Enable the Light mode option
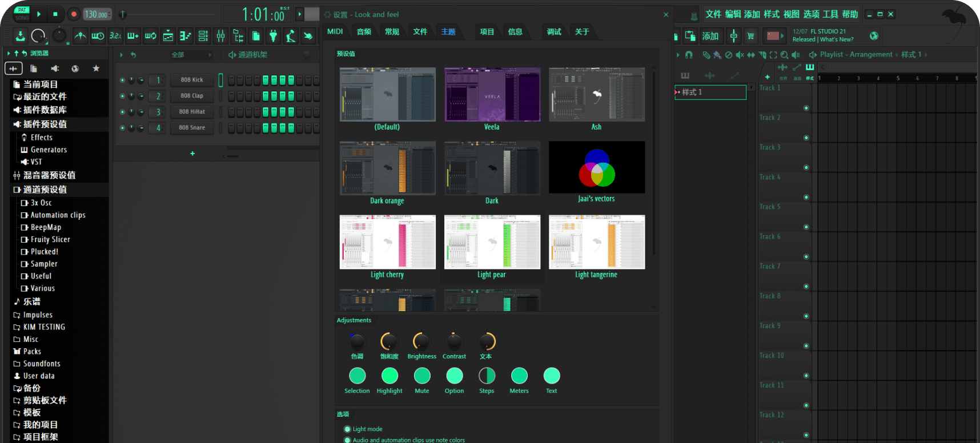Image resolution: width=980 pixels, height=443 pixels. click(x=347, y=429)
